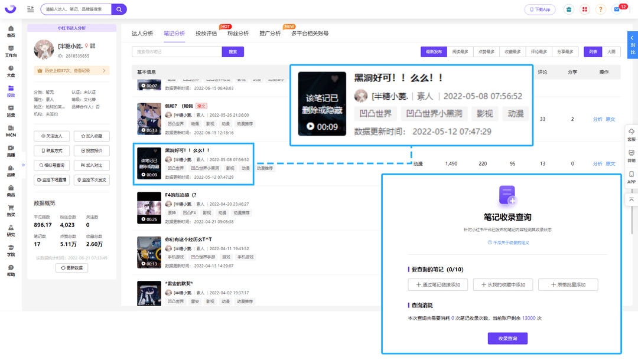Sort notes by 评论最多
The image size is (638, 364).
coord(539,51)
